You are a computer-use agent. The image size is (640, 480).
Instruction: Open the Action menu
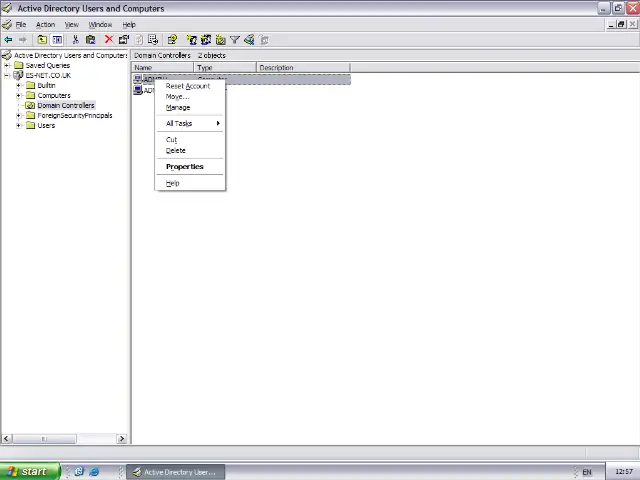[x=45, y=24]
